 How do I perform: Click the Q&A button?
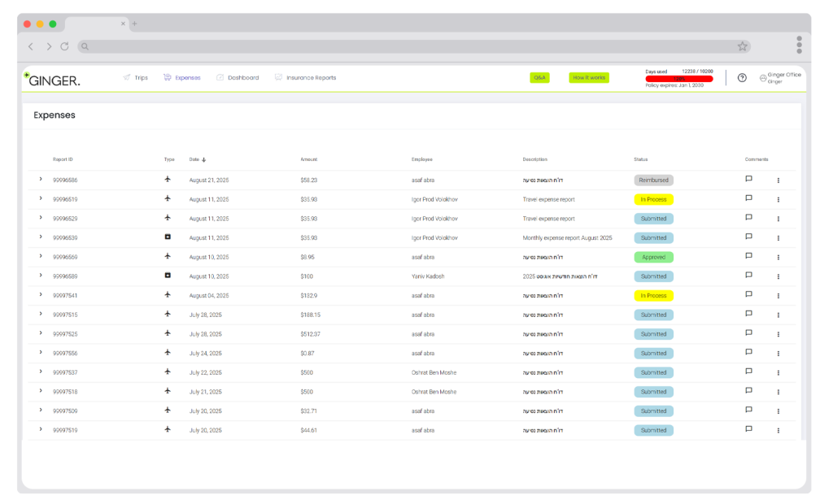[539, 78]
